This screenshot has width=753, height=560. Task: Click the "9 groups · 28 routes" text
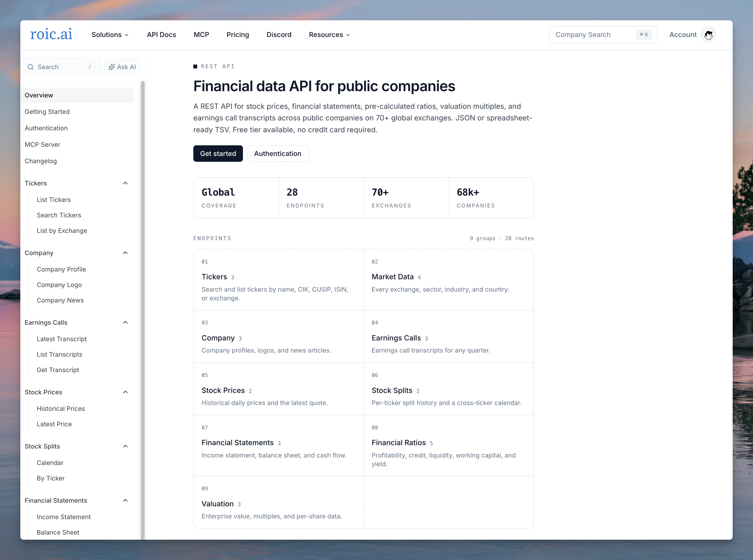coord(502,238)
